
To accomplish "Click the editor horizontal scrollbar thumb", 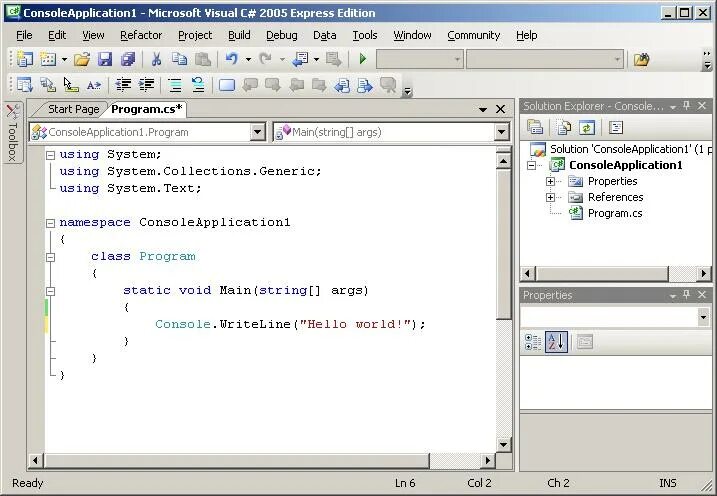I will tap(236, 460).
